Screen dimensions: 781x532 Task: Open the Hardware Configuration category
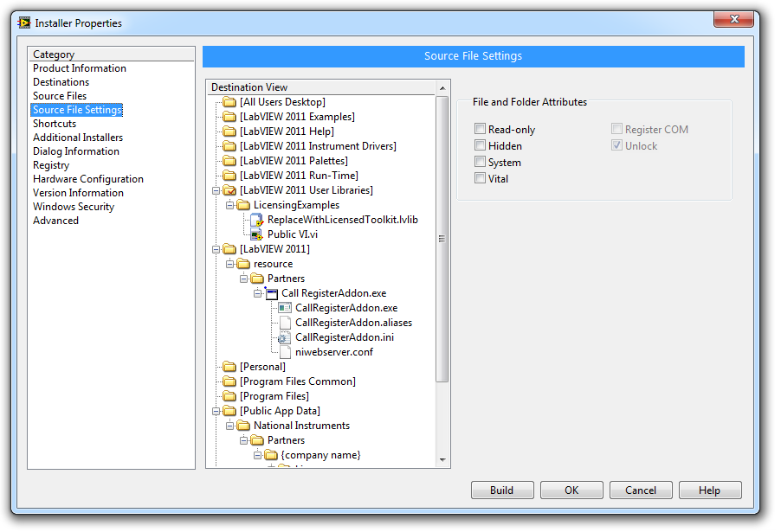point(88,179)
